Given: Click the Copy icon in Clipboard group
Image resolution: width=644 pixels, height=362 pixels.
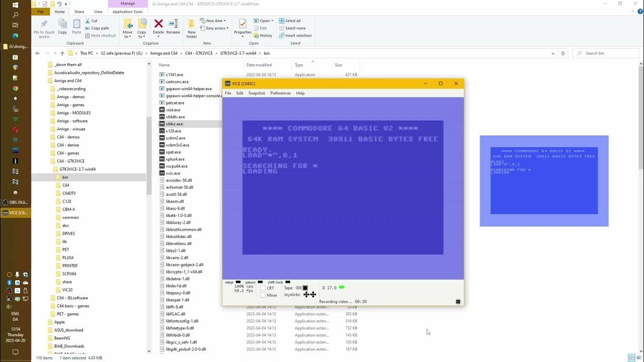Looking at the screenshot, I should [x=62, y=24].
